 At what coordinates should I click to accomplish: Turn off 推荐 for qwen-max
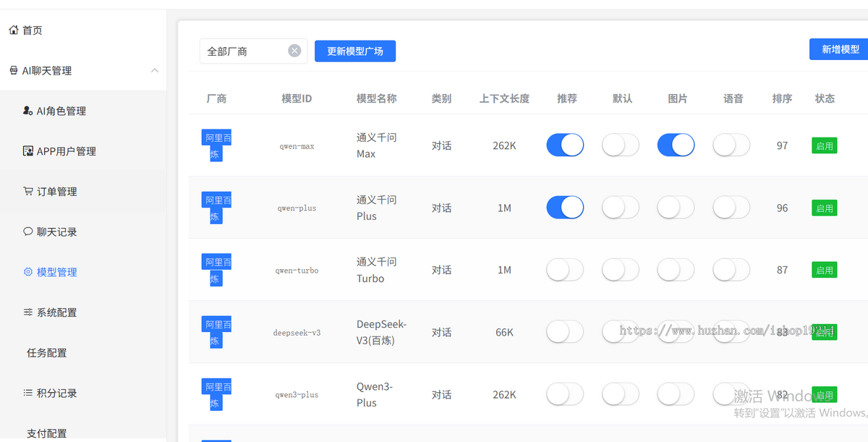click(x=565, y=145)
